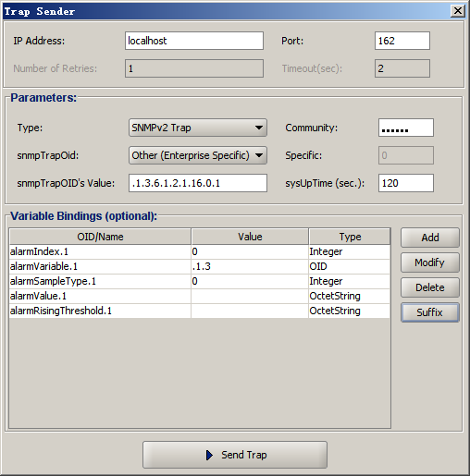470x476 pixels.
Task: Open the Type dropdown showing SNMPv2 Trap
Action: point(198,128)
